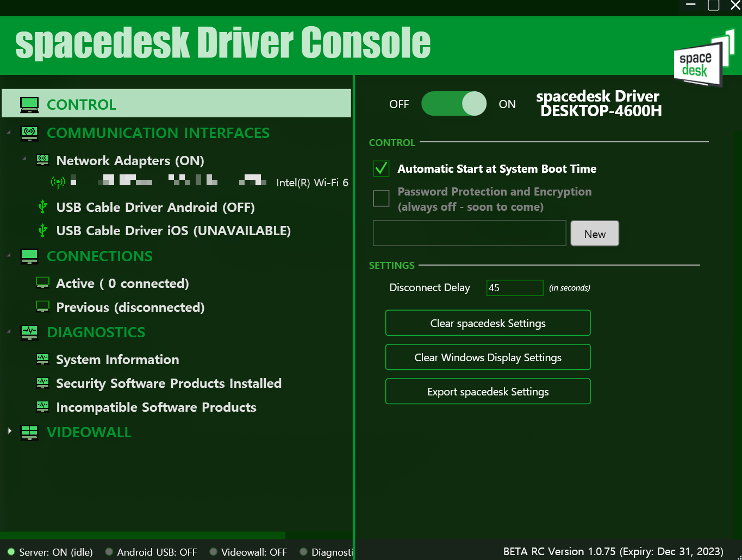Click the Security Software Products icon

click(42, 383)
